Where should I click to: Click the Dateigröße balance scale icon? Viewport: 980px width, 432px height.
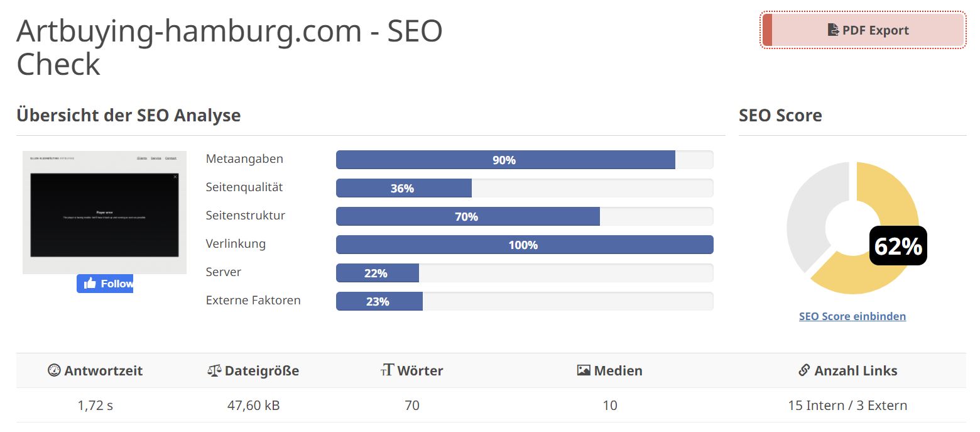[x=214, y=370]
